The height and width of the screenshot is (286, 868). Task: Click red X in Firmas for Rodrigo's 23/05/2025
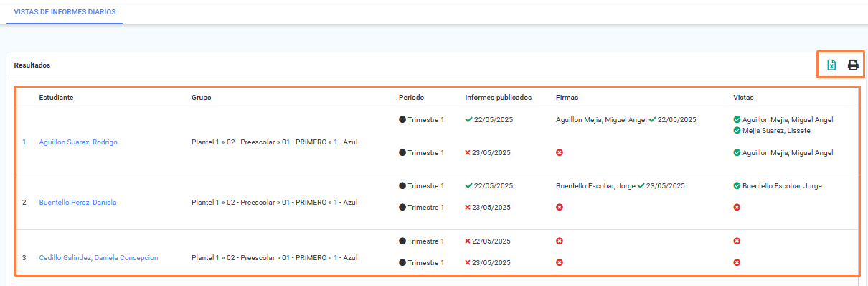560,153
